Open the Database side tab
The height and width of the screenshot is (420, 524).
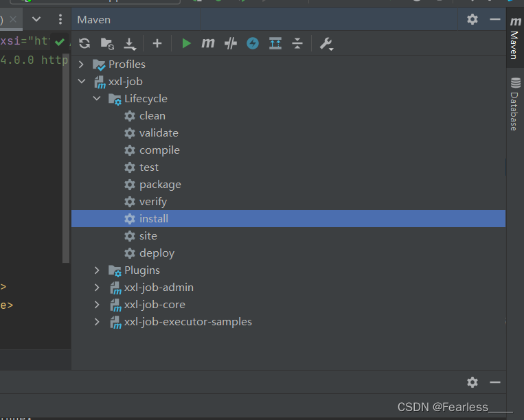coord(515,104)
